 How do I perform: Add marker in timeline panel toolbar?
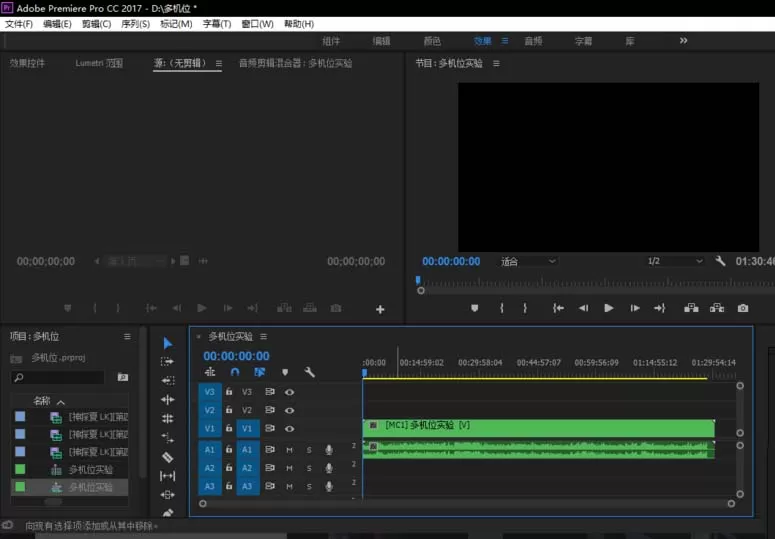285,372
